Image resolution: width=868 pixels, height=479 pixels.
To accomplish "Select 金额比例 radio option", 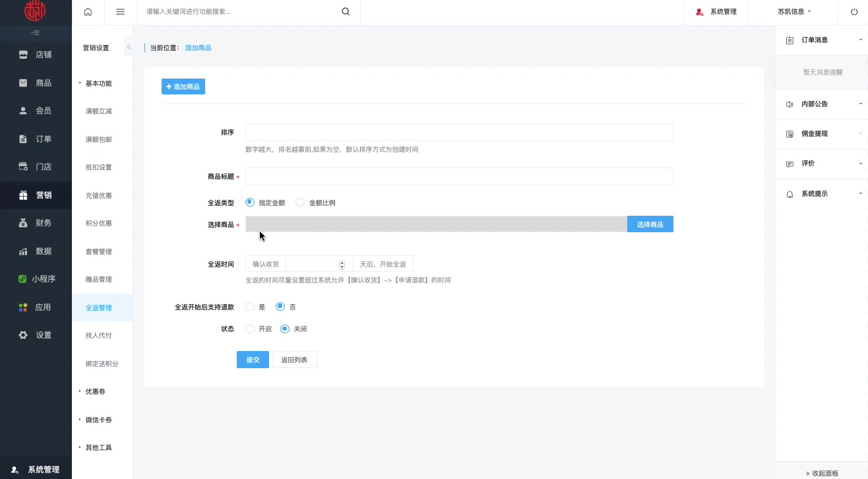I will click(x=300, y=203).
